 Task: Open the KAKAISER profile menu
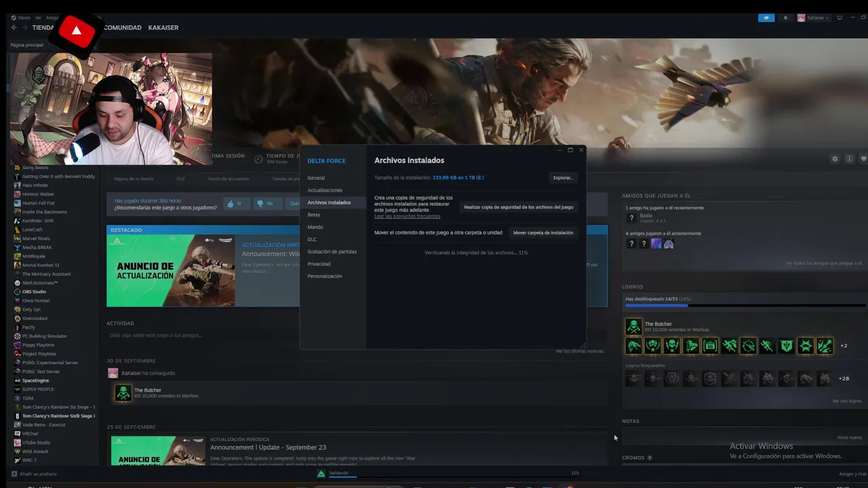pos(163,28)
